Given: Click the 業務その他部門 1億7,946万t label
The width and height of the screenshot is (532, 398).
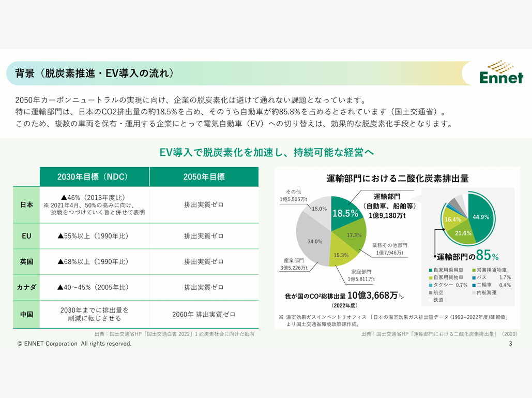Looking at the screenshot, I should coord(389,249).
